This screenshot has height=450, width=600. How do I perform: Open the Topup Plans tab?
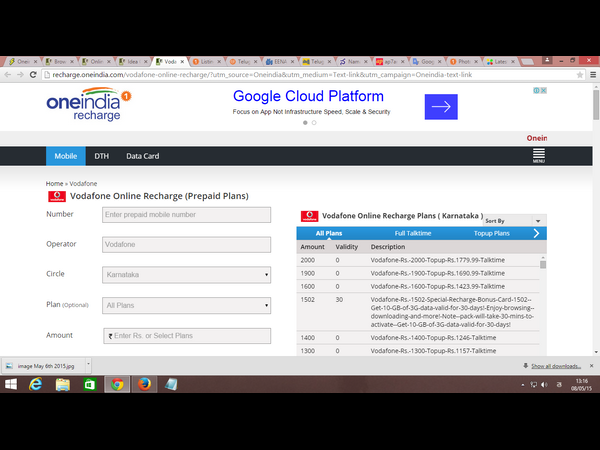coord(491,233)
